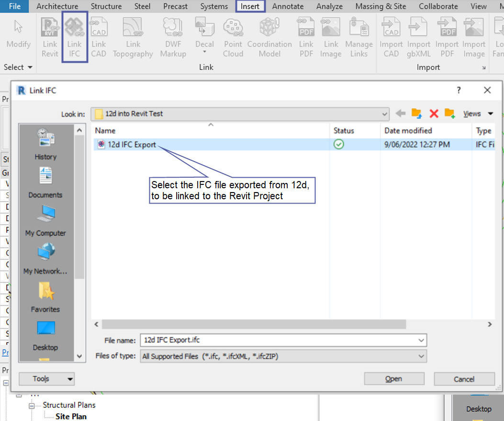The width and height of the screenshot is (504, 421).
Task: Switch to the Analyze ribbon tab
Action: [329, 6]
